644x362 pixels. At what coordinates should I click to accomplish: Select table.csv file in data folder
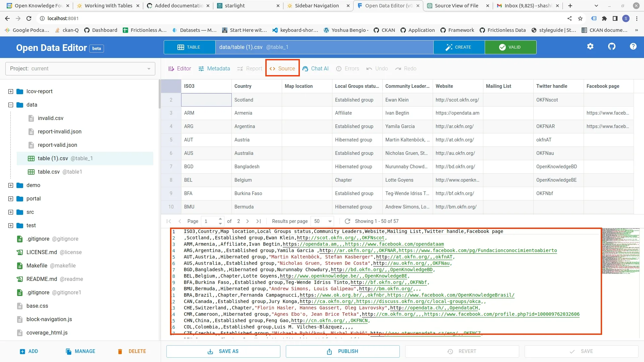tap(49, 172)
